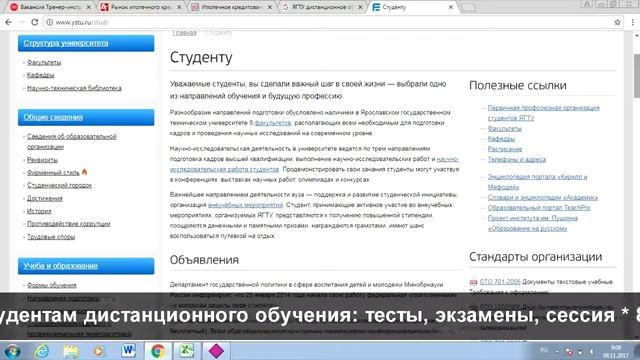The image size is (640, 360).
Task: Switch to Excel on the taskbar
Action: (x=187, y=351)
